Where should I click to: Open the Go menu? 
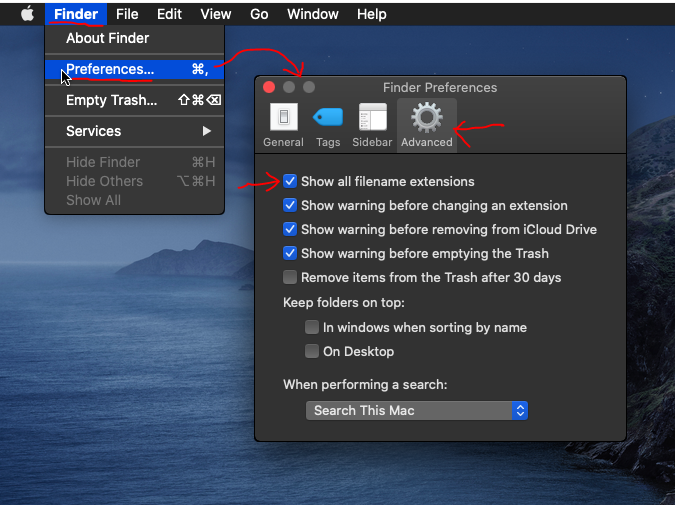(259, 14)
